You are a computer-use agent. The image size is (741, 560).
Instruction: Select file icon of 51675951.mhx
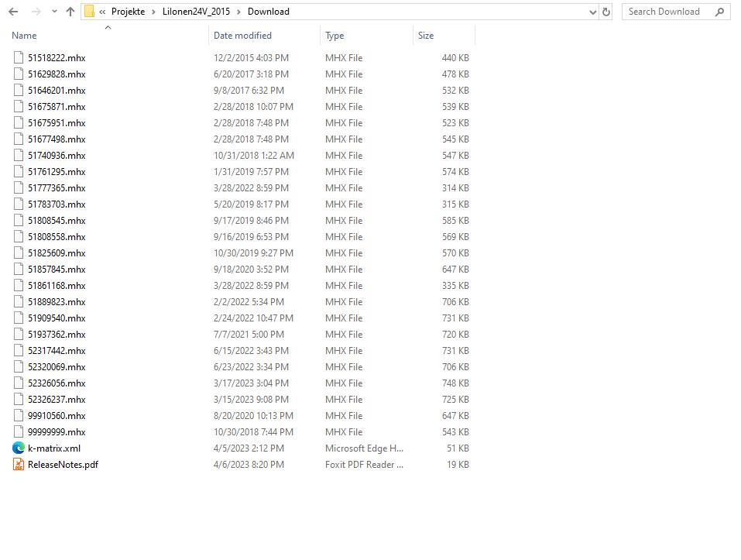(x=19, y=123)
